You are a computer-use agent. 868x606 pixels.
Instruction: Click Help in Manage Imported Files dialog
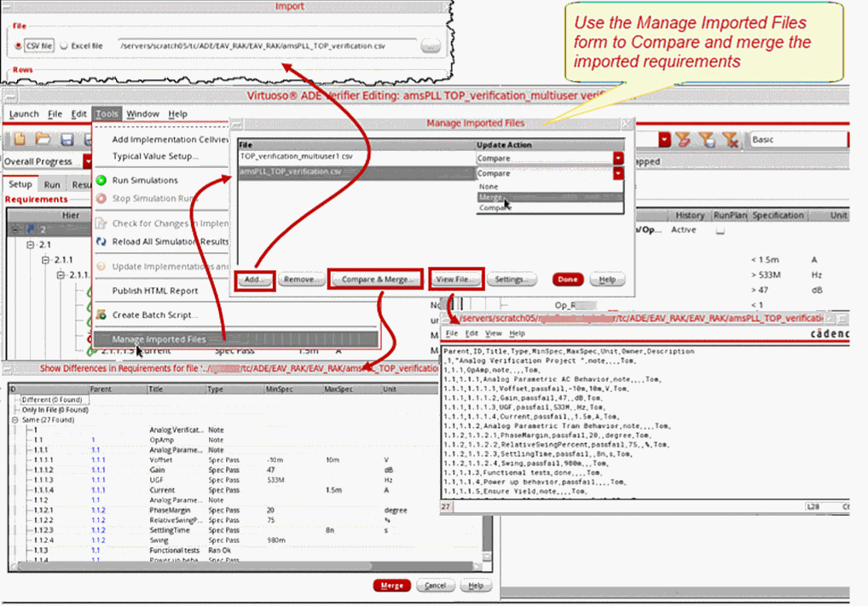pos(607,279)
